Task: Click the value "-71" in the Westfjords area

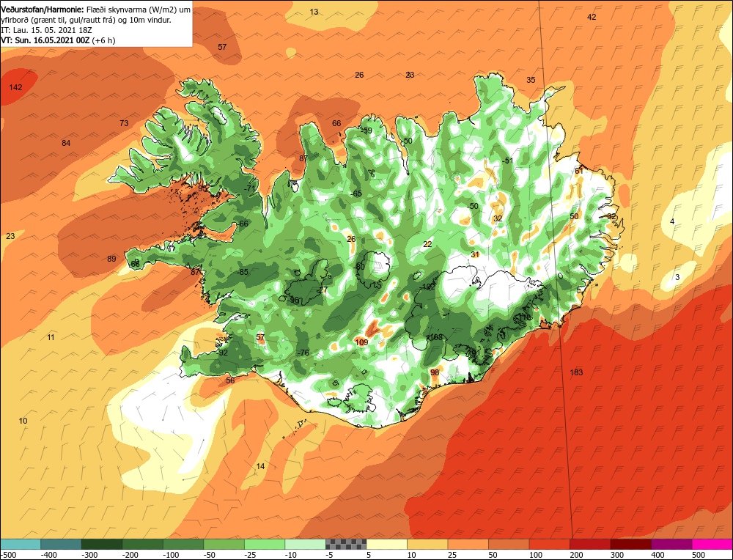Action: pos(250,188)
